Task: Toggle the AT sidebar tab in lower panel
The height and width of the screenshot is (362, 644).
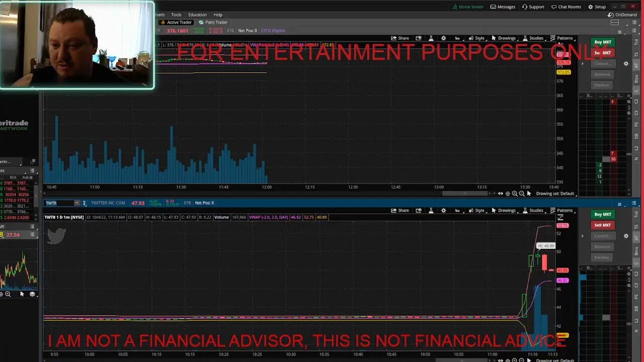Action: pyautogui.click(x=636, y=239)
